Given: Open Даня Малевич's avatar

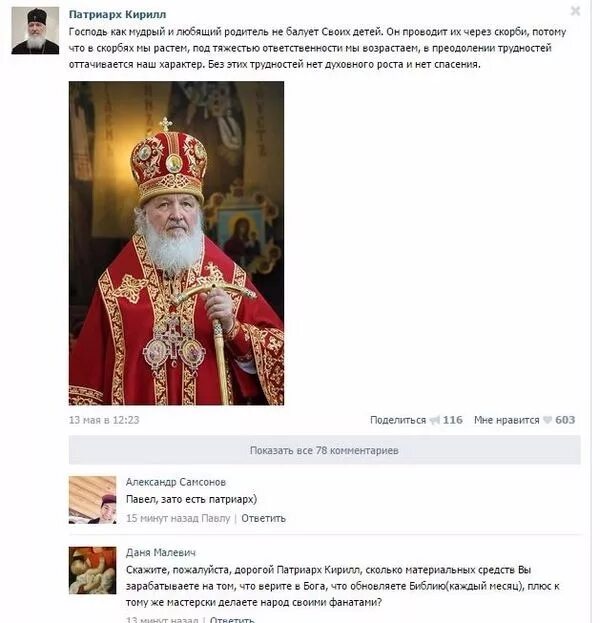Looking at the screenshot, I should [x=93, y=570].
